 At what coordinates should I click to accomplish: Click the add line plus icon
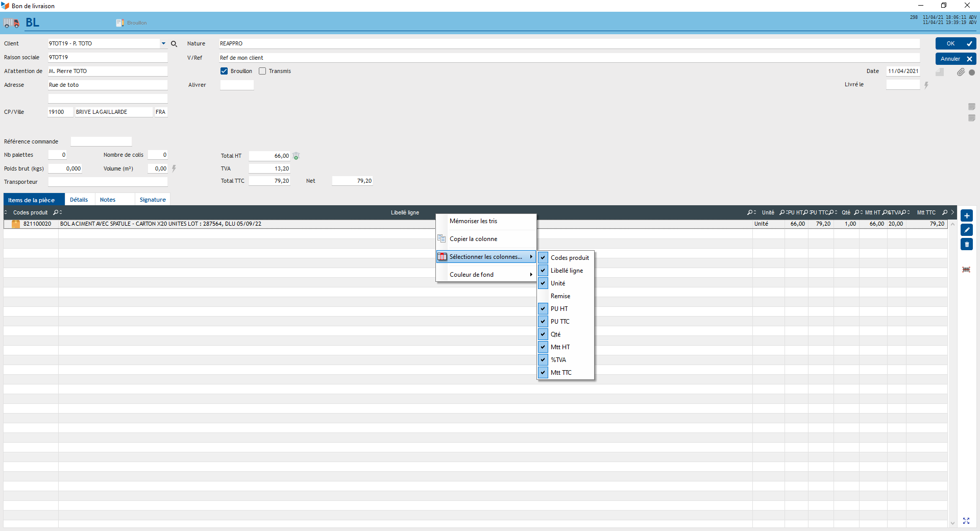click(967, 215)
